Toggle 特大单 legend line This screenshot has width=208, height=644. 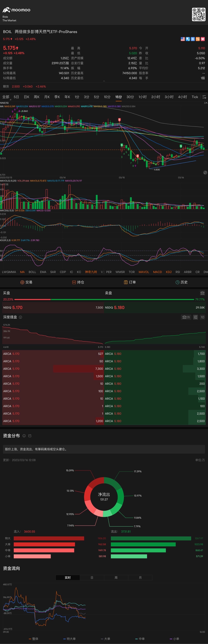tap(69, 639)
